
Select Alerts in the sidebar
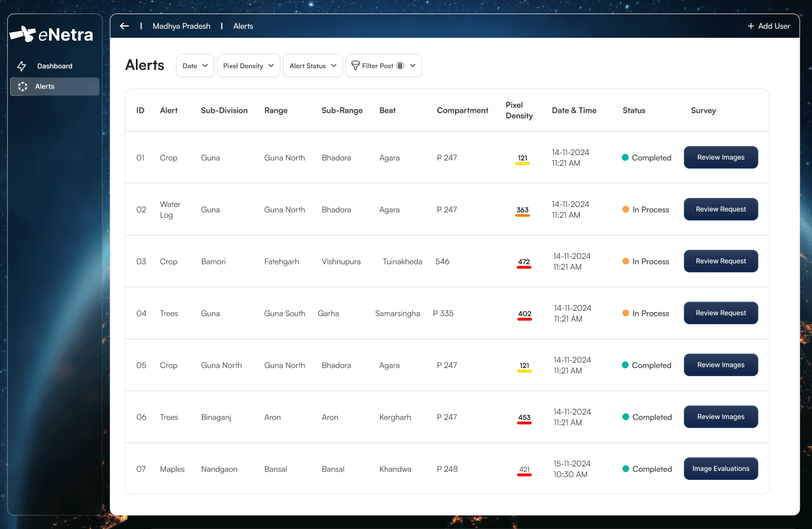click(55, 86)
